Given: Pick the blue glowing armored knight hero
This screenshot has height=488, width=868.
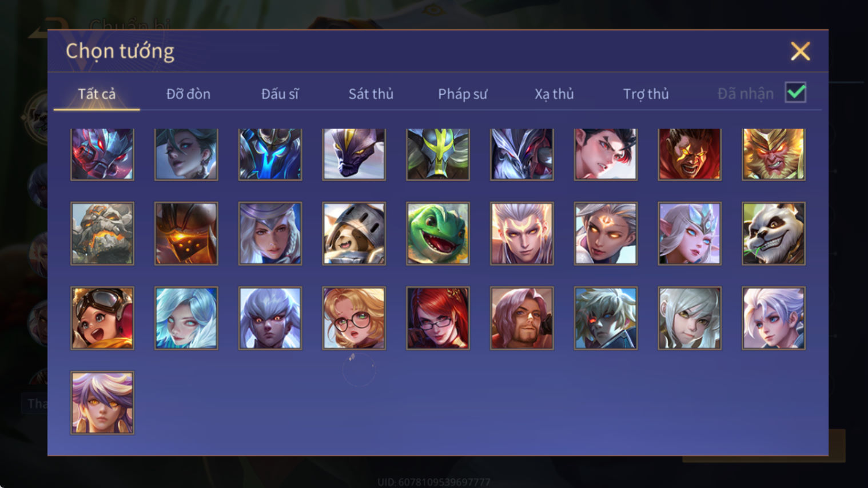Looking at the screenshot, I should point(270,154).
